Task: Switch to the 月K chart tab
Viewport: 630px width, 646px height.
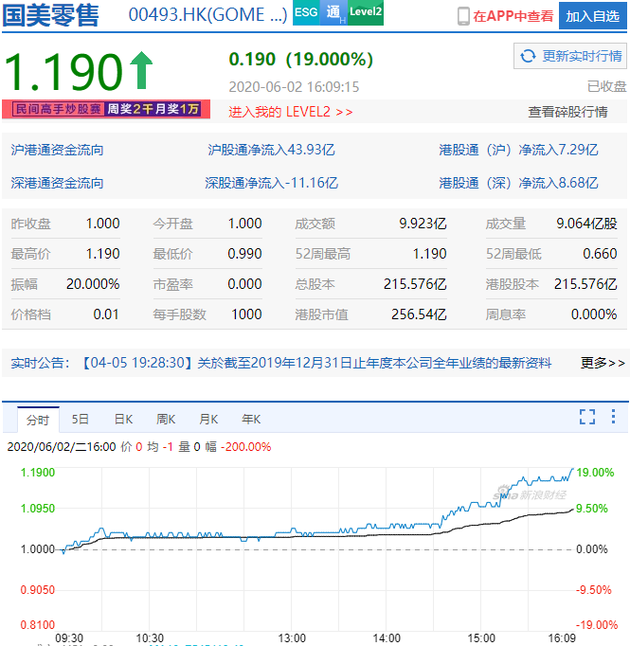Action: coord(208,419)
